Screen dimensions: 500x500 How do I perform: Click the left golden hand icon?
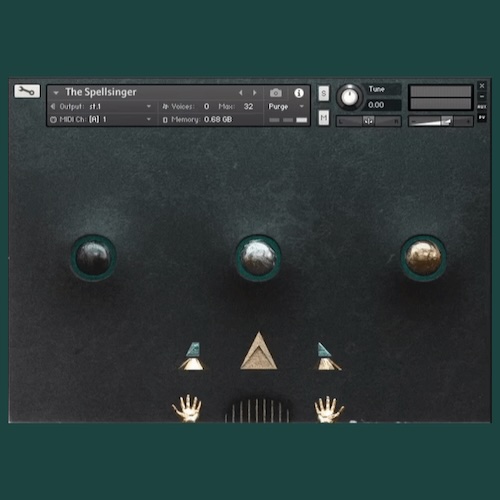coord(187,408)
